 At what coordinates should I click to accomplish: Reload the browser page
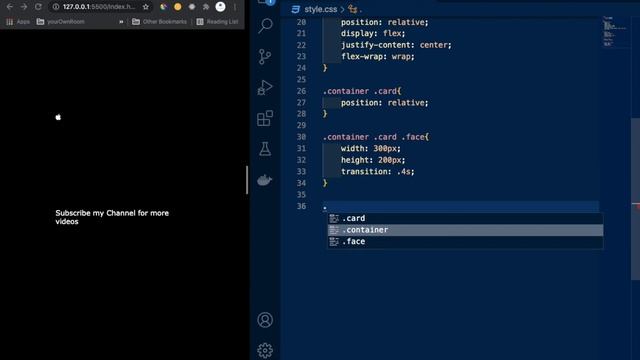pyautogui.click(x=38, y=7)
